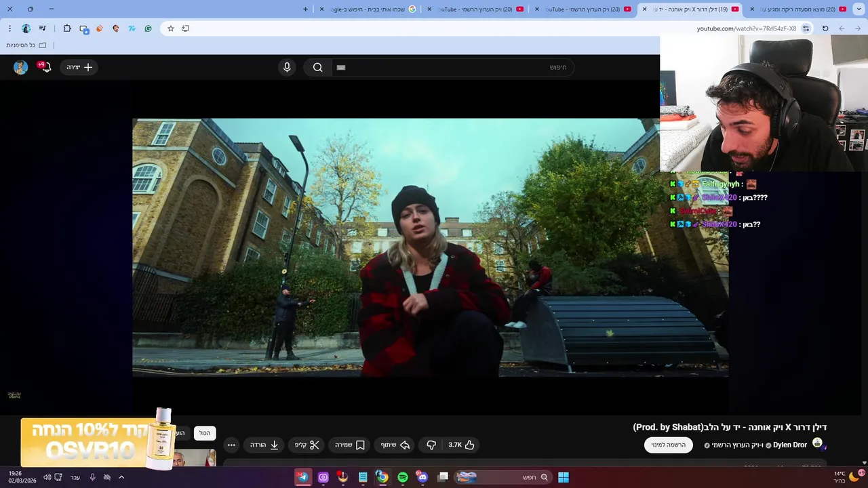Screen dimensions: 868x488
Task: Bookmark this page with the star icon
Action: [170, 28]
